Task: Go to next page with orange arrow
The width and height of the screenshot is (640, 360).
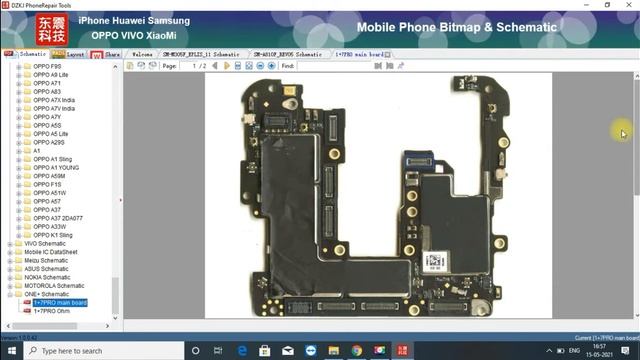Action: tap(227, 66)
